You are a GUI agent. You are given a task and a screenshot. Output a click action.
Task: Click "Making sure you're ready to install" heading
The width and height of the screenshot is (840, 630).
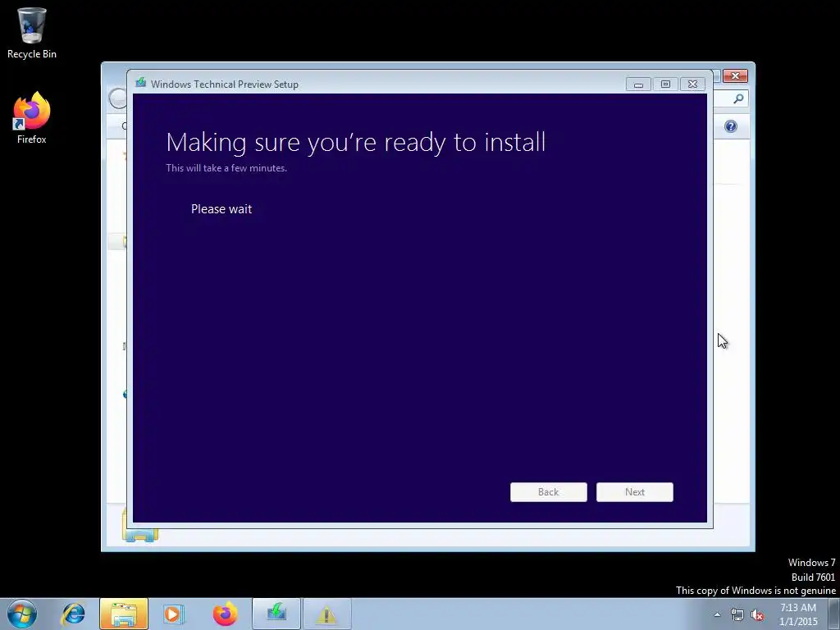(x=356, y=143)
